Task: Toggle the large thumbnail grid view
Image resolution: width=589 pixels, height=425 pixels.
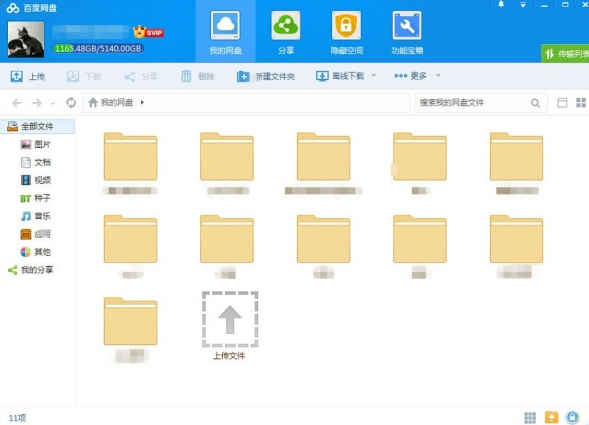Action: point(581,102)
